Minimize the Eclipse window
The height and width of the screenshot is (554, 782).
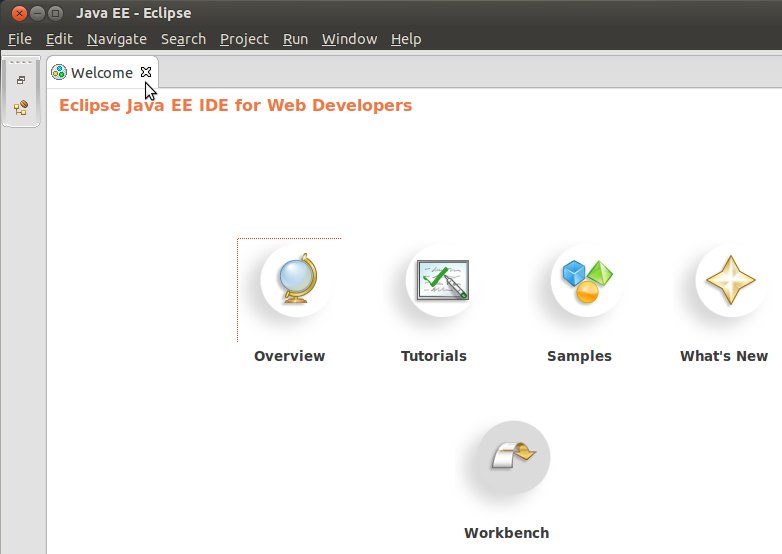pos(37,13)
